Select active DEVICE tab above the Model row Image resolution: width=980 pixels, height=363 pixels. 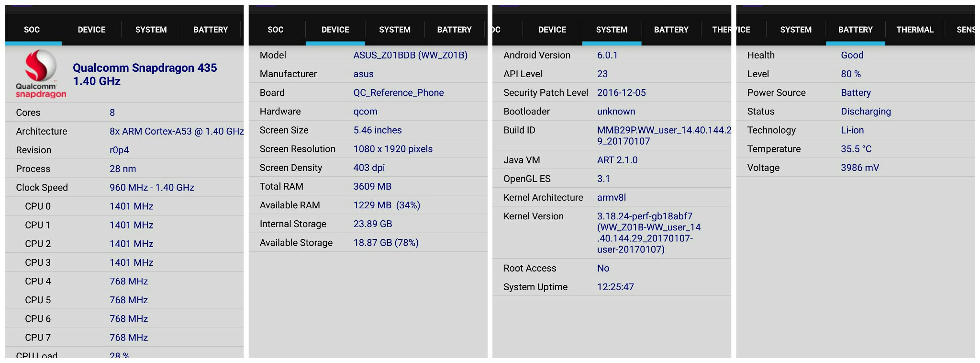(x=335, y=30)
